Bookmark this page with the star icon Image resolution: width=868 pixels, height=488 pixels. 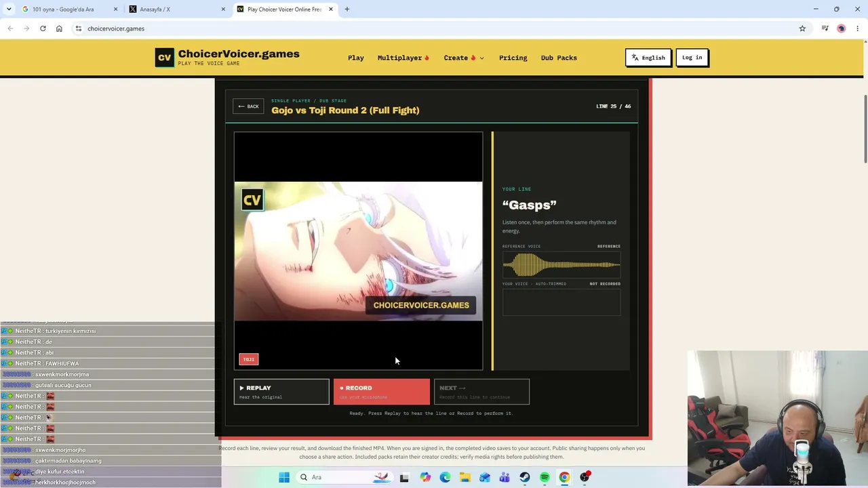click(802, 28)
